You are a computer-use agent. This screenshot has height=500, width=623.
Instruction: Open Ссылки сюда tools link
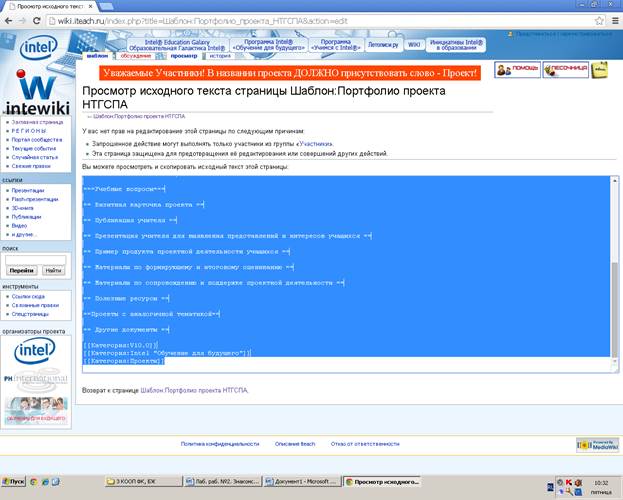28,297
